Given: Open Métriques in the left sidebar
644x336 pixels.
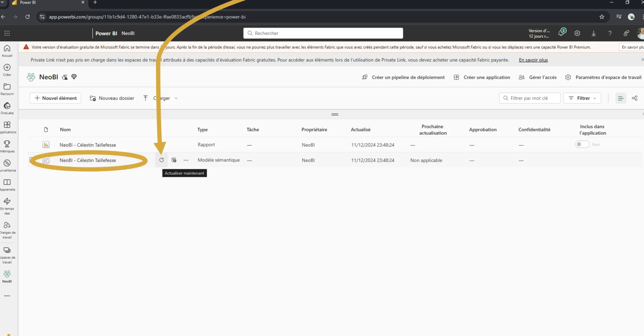Looking at the screenshot, I should coord(7,147).
